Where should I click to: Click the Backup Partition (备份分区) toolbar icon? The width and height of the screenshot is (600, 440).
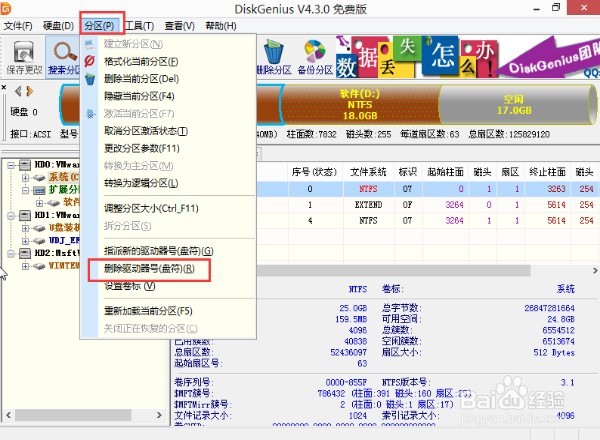(x=315, y=51)
